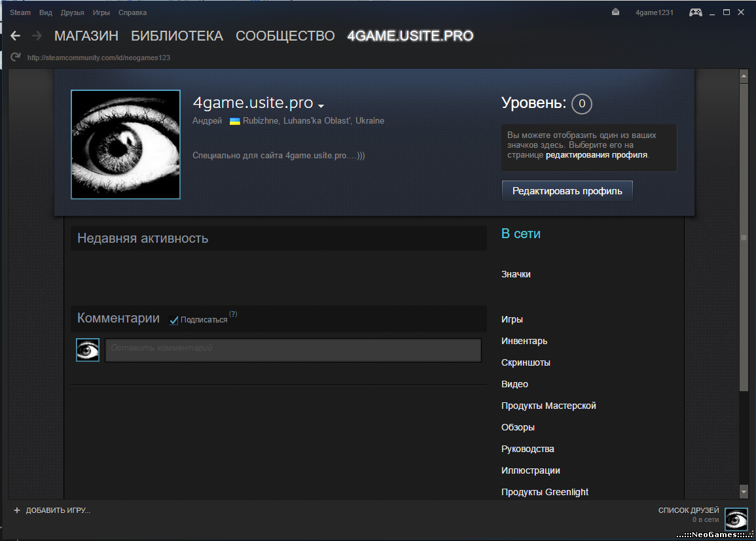Click the level 0 badge circle
Viewport: 756px width, 541px height.
pyautogui.click(x=582, y=103)
